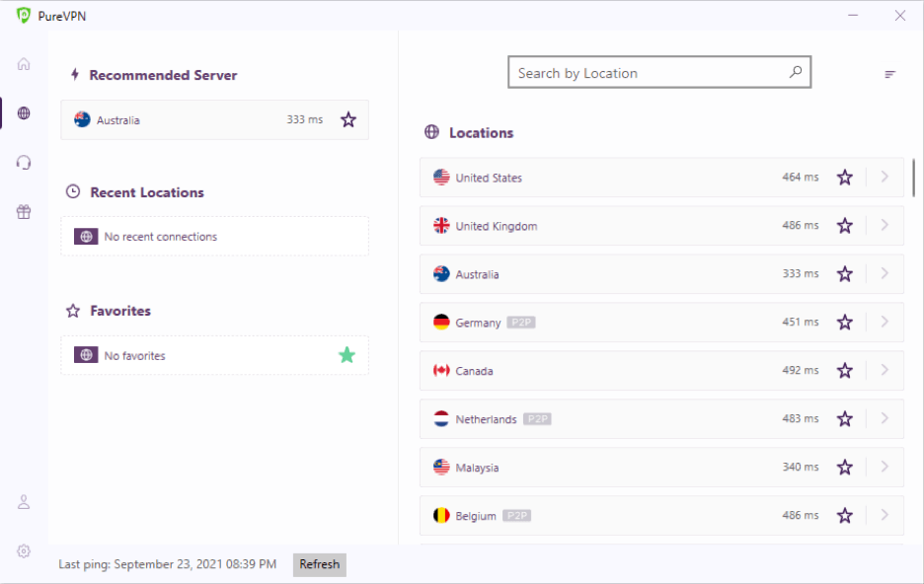Click the United States flag icon
Image resolution: width=924 pixels, height=584 pixels.
pos(441,178)
